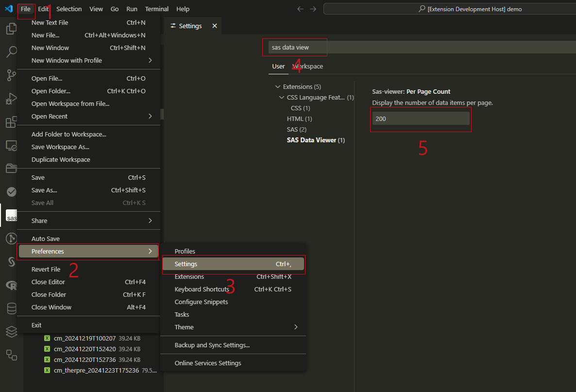Open the Selection menu
Image resolution: width=576 pixels, height=392 pixels.
69,9
